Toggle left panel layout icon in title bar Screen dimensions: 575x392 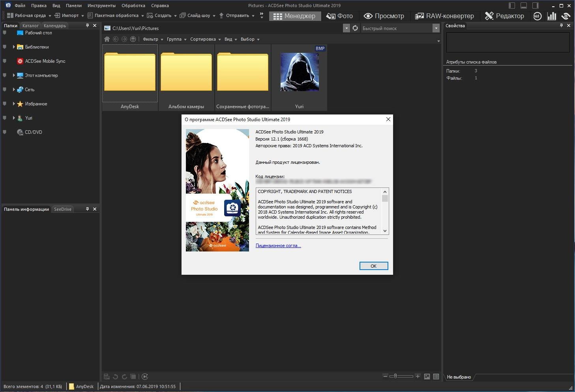[x=512, y=6]
